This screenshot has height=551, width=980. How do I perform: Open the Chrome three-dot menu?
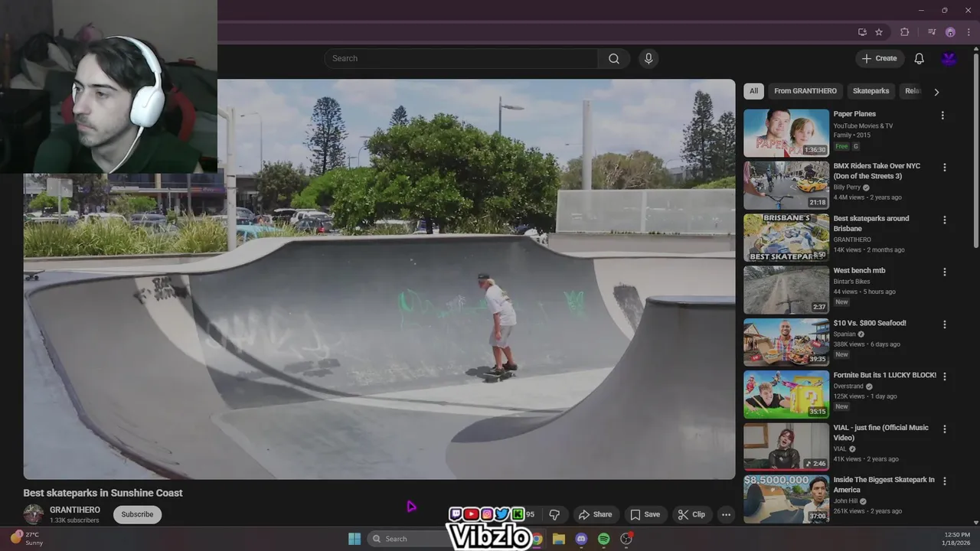pos(969,32)
